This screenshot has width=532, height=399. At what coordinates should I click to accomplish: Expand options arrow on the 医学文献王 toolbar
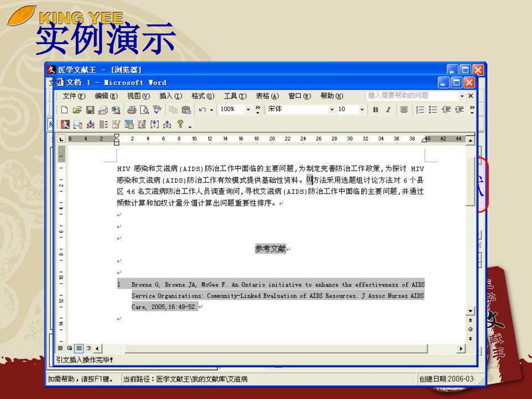pos(190,127)
